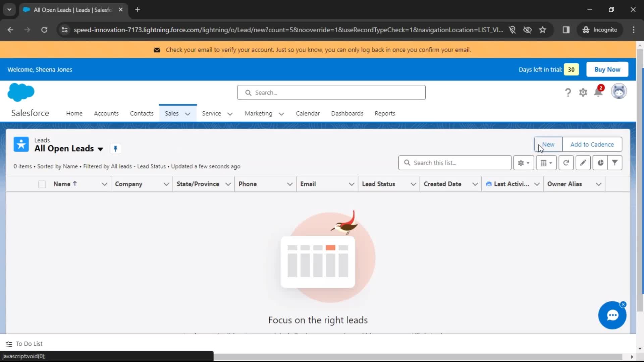Image resolution: width=644 pixels, height=362 pixels.
Task: Show filters funnel icon
Action: tap(615, 163)
